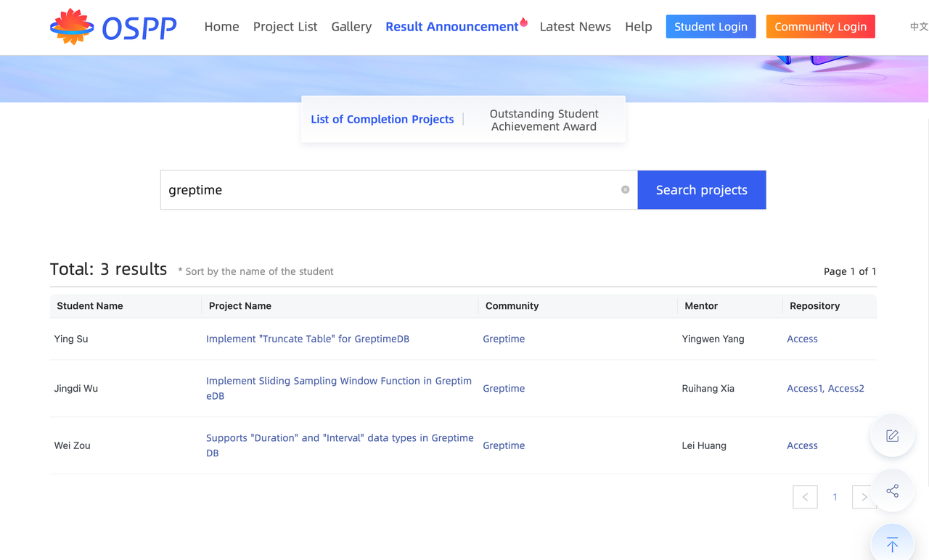Click the edit feedback floating icon

892,435
